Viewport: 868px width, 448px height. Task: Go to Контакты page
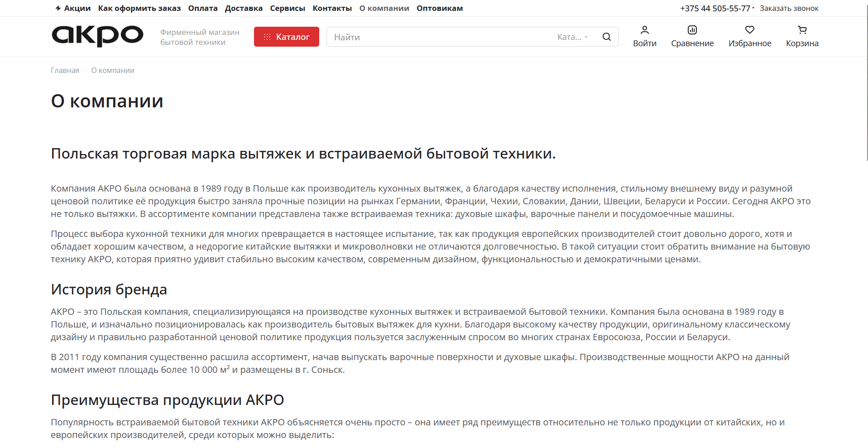coord(332,8)
